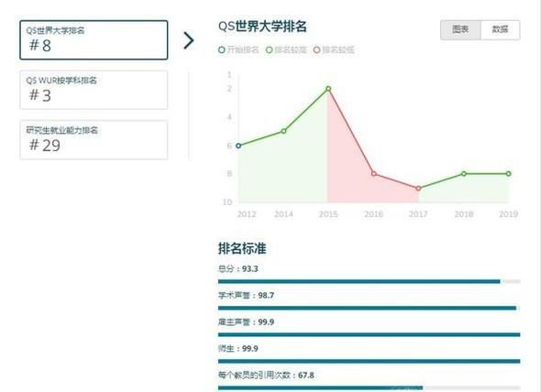Click the 每个教员的引用次数：67.8 label
This screenshot has height=392, width=541.
click(x=266, y=376)
